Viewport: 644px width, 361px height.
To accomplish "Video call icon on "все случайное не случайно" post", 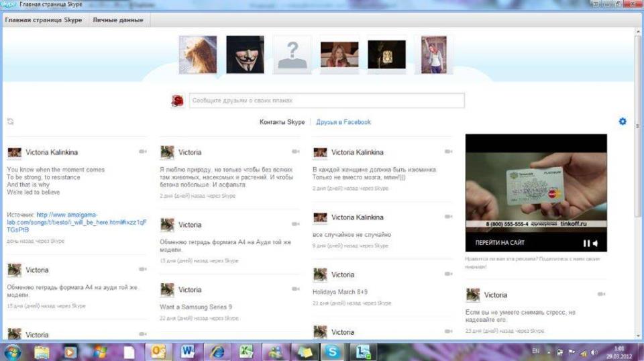I will point(448,217).
